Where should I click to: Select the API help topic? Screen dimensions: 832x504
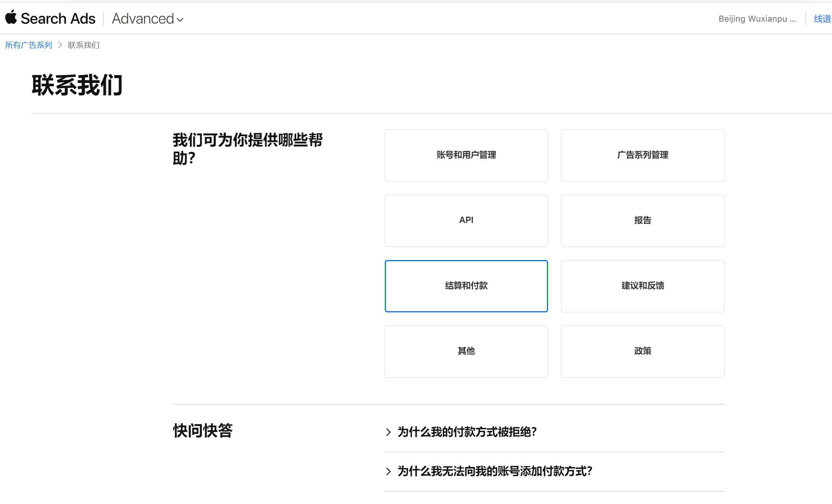466,220
